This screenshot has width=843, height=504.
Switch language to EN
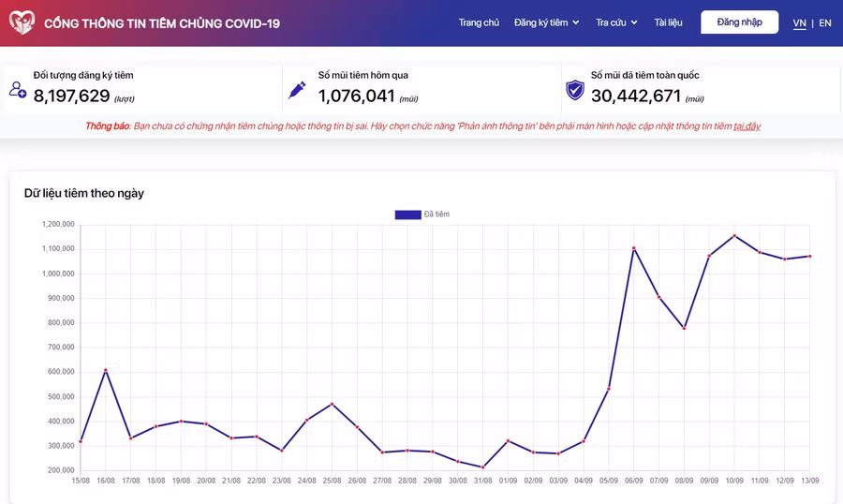coord(825,23)
